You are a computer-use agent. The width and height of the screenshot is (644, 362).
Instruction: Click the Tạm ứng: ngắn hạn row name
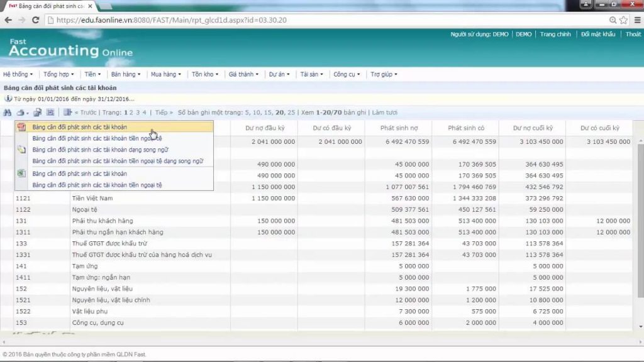(x=101, y=277)
